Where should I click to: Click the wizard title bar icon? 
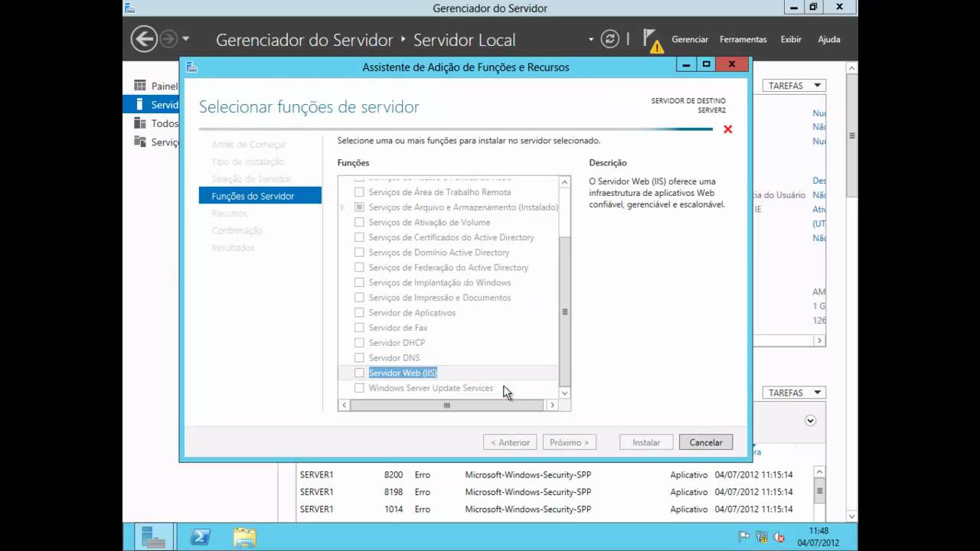191,67
